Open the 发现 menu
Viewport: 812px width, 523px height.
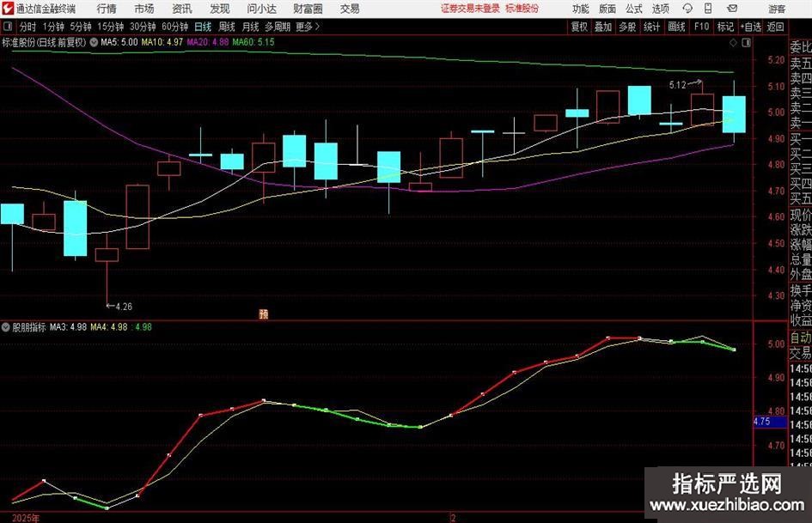[220, 9]
